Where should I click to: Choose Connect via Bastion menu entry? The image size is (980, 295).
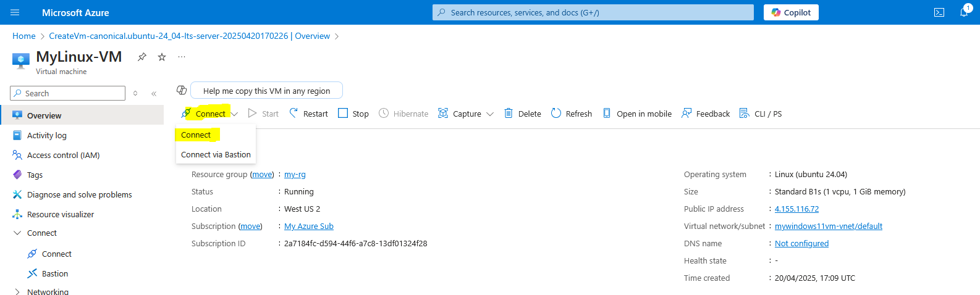click(216, 154)
